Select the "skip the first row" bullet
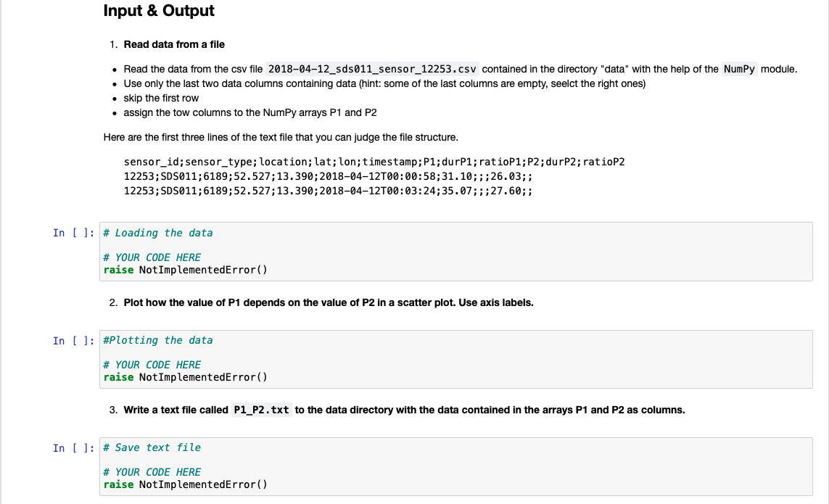This screenshot has width=829, height=504. coord(161,98)
